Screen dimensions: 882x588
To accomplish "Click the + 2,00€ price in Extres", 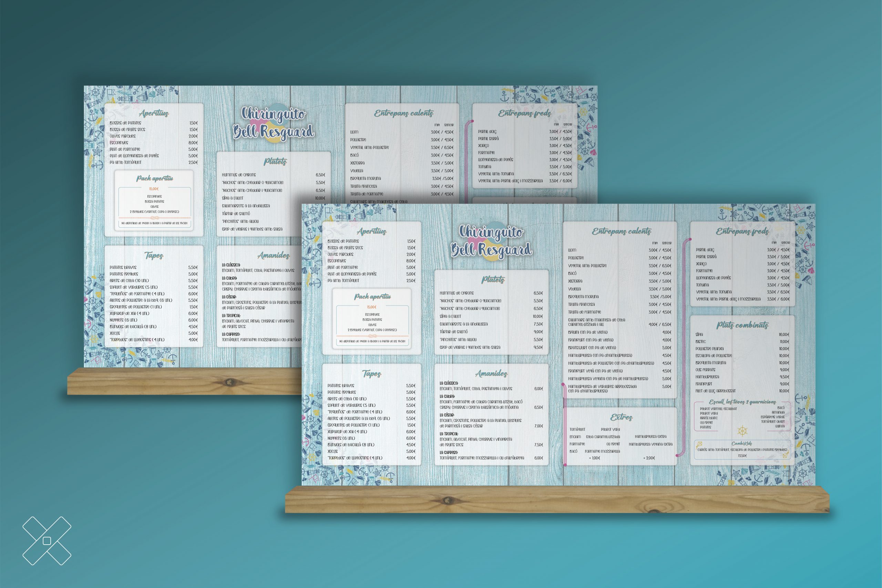I will [649, 458].
